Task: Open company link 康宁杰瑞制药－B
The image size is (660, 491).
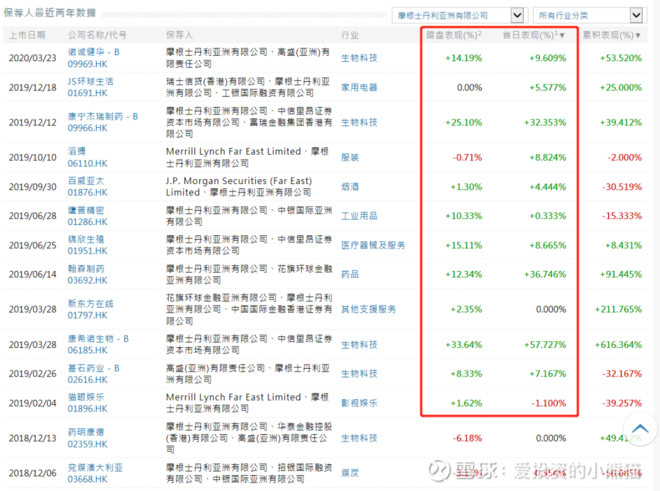Action: pos(103,116)
